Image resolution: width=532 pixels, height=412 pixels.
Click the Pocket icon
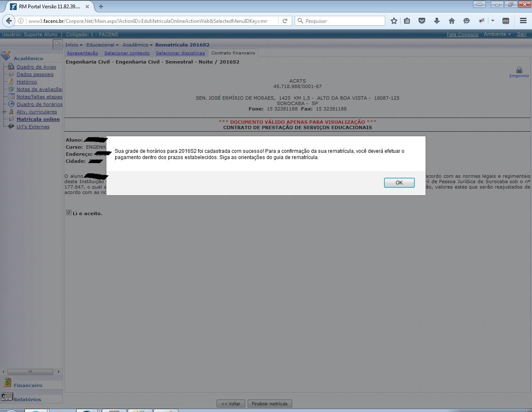coord(421,21)
